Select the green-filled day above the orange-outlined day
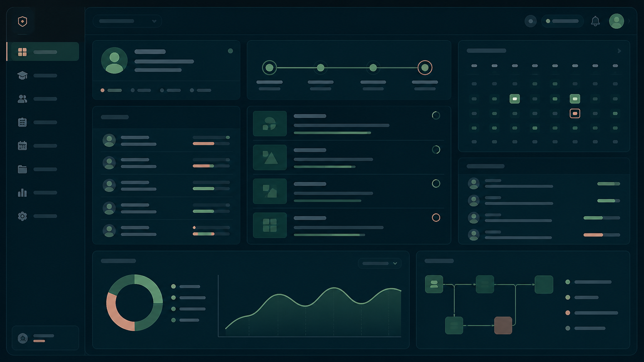The width and height of the screenshot is (644, 362). pos(575,99)
